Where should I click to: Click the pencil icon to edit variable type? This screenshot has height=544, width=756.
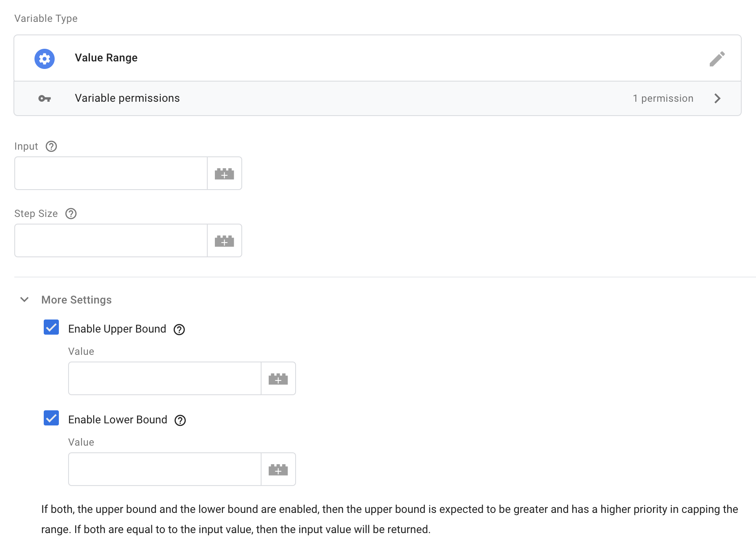[716, 58]
